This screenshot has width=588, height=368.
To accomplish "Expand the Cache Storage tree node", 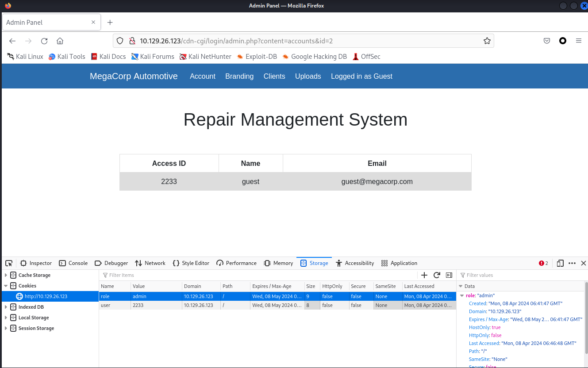I will (x=6, y=275).
